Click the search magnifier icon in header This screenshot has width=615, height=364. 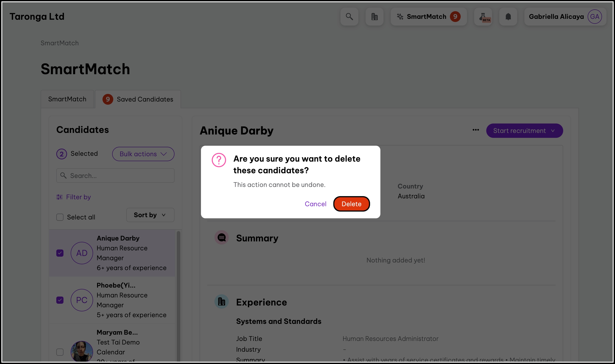349,17
